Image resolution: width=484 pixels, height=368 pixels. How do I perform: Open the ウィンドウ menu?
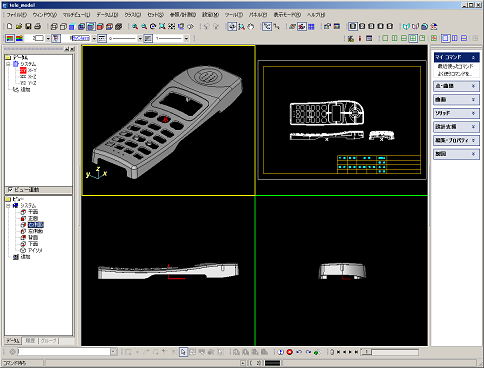pyautogui.click(x=45, y=15)
